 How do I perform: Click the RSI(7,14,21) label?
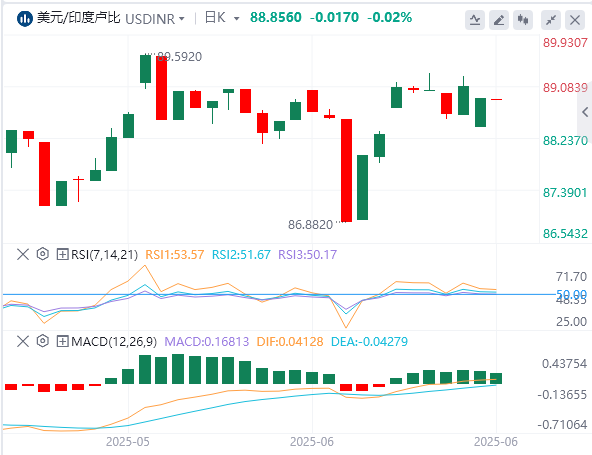coord(104,254)
